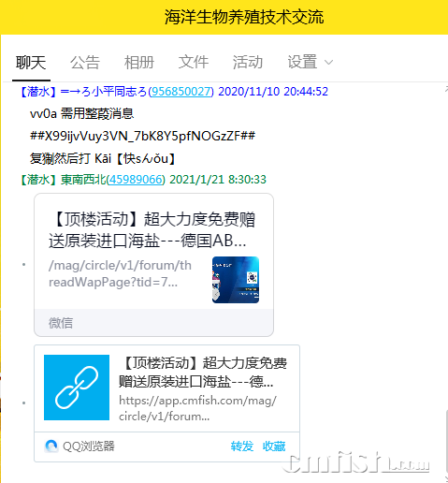448x483 pixels.
Task: Click the QQ浏览器 source label
Action: [x=89, y=446]
